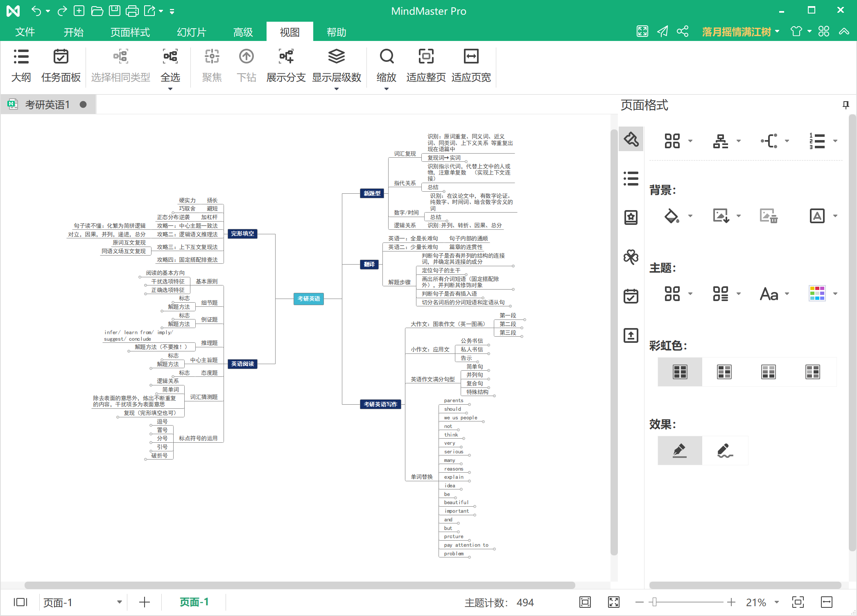Click the save icon in title bar
This screenshot has height=616, width=857.
click(114, 11)
